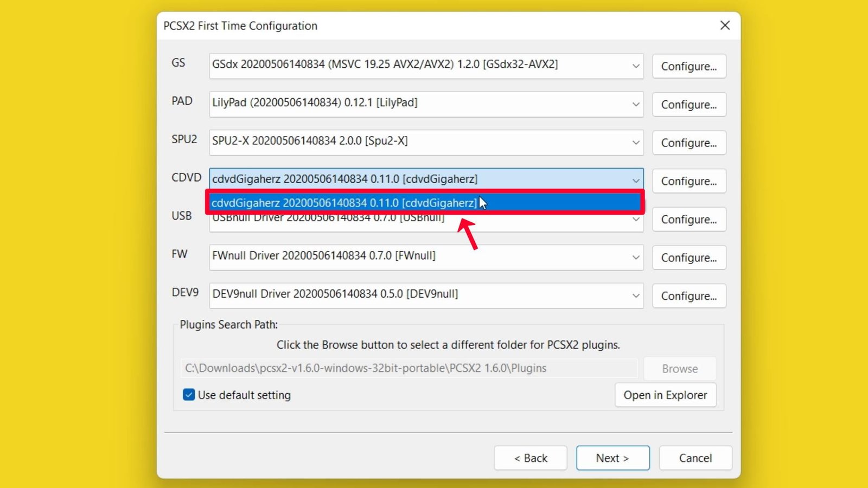Image resolution: width=868 pixels, height=488 pixels.
Task: Open the USB plugin dropdown
Action: coord(426,223)
